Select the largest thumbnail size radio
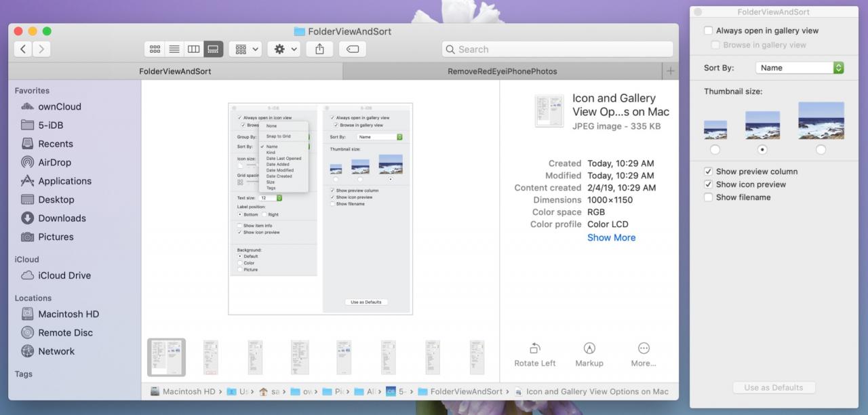 821,149
